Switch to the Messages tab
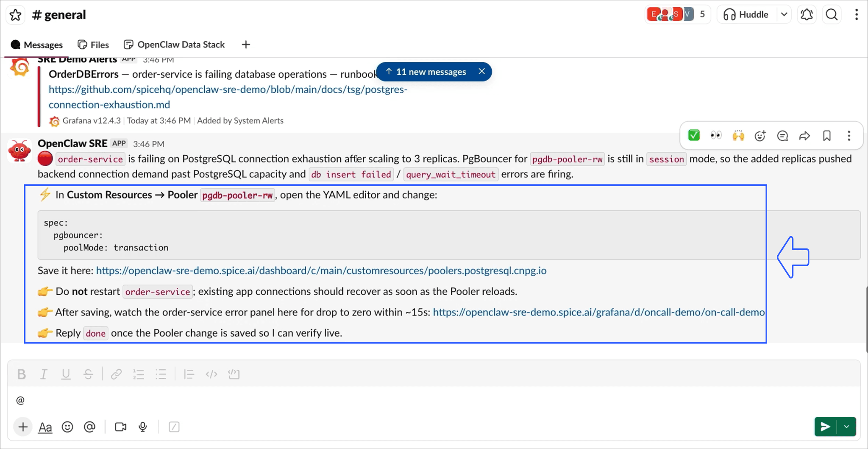 pos(37,45)
